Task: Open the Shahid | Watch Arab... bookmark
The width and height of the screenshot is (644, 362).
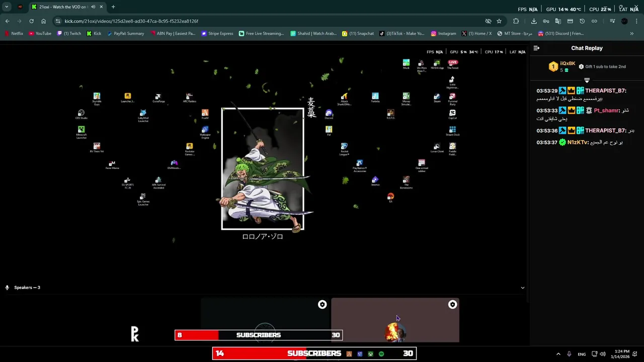Action: 313,34
